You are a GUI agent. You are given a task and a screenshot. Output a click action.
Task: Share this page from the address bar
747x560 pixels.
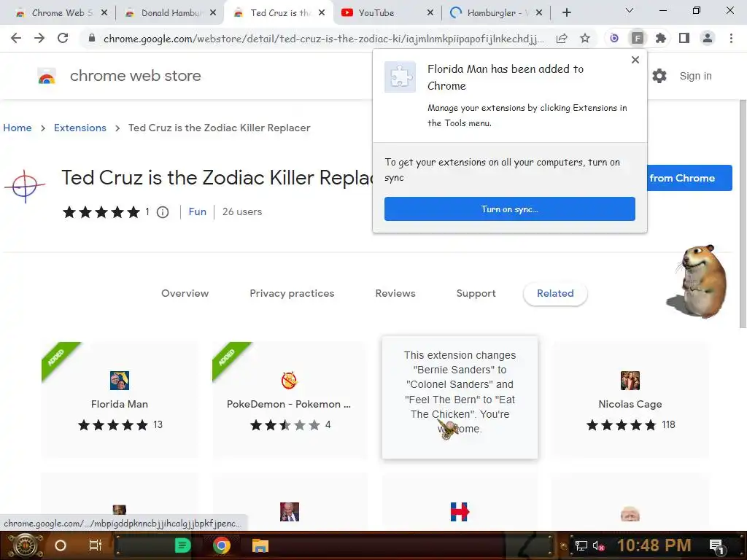pos(562,38)
